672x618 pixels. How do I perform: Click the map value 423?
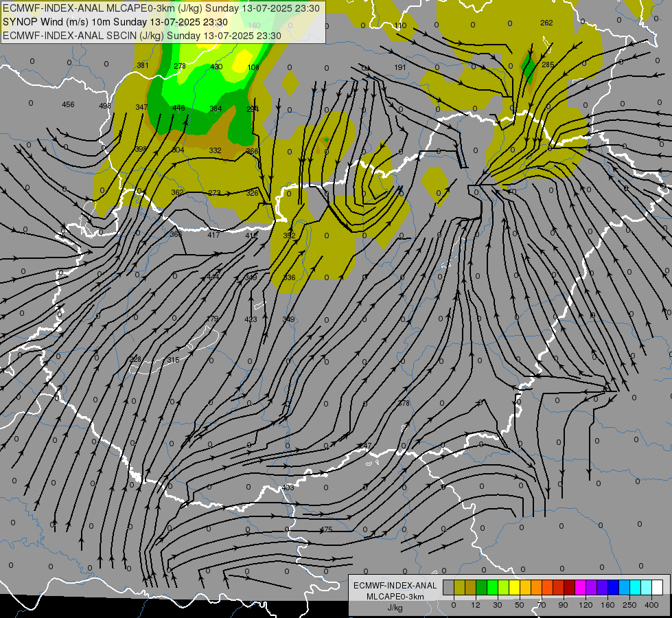tap(251, 319)
